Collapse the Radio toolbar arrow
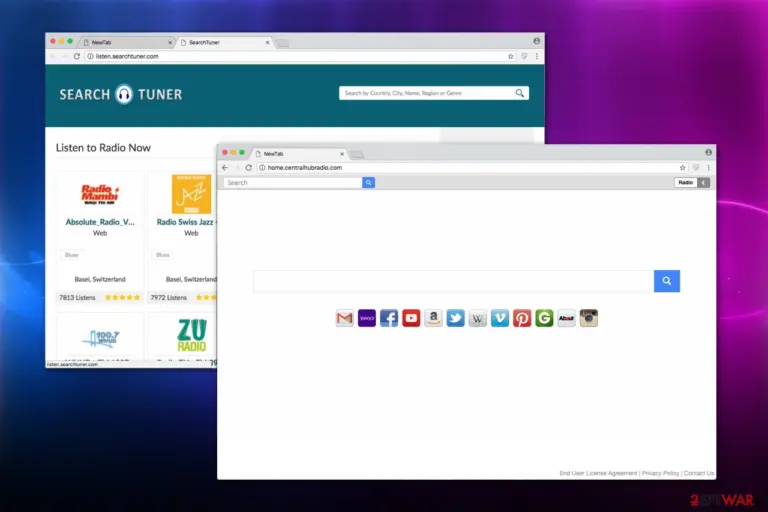Viewport: 768px width, 512px height. (x=704, y=182)
